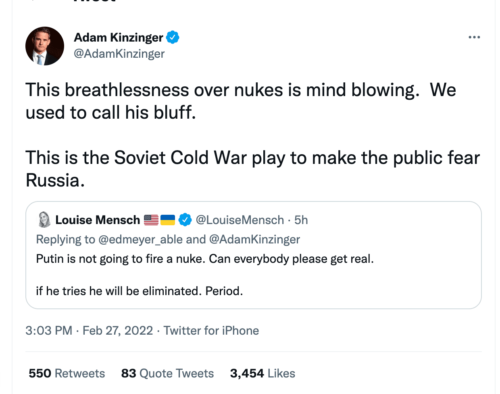500x394 pixels.
Task: Click the 3:03 PM · Feb 27, 2022 timestamp
Action: tap(89, 331)
